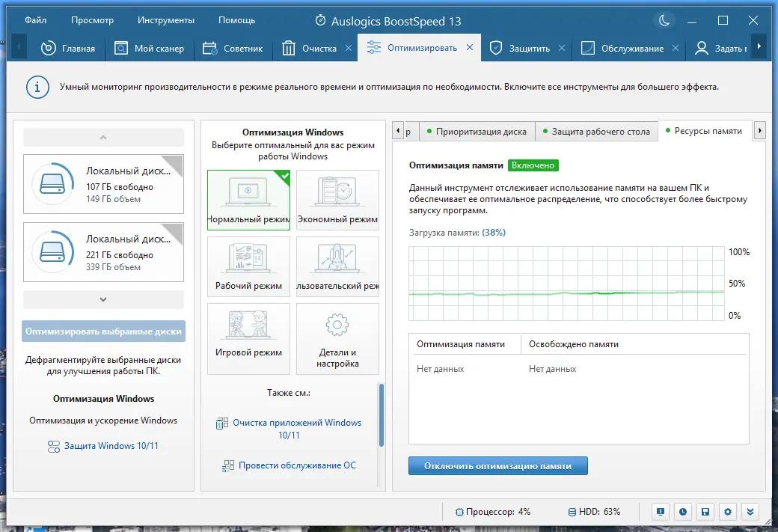This screenshot has width=778, height=532.
Task: Close the Очистка tab
Action: pyautogui.click(x=349, y=48)
